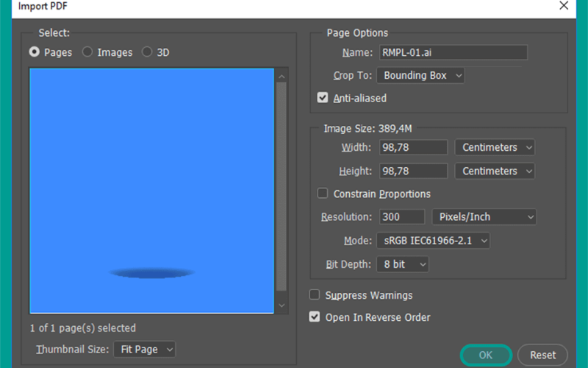This screenshot has width=588, height=368.
Task: Select the Images radio button
Action: (x=87, y=52)
